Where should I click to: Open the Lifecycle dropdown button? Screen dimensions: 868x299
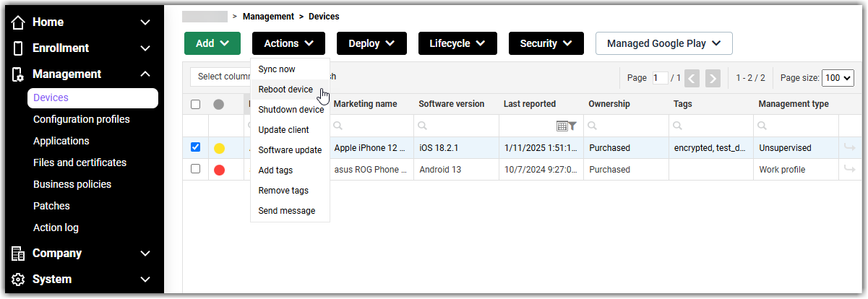[x=457, y=43]
